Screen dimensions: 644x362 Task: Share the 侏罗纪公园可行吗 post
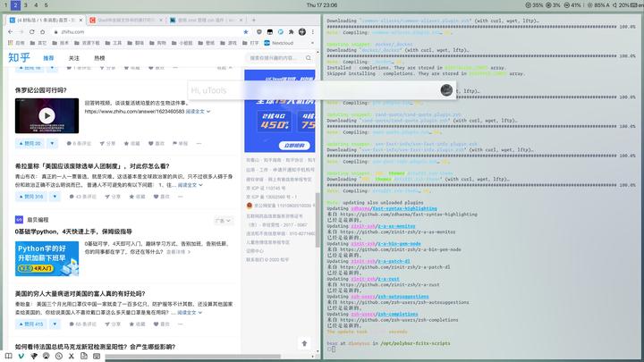click(x=107, y=143)
